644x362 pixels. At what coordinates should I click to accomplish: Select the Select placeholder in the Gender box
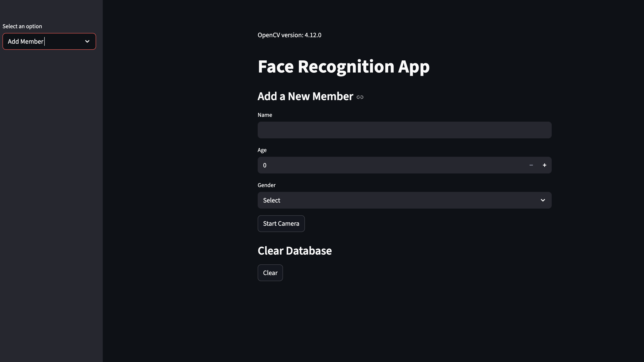[x=271, y=200]
